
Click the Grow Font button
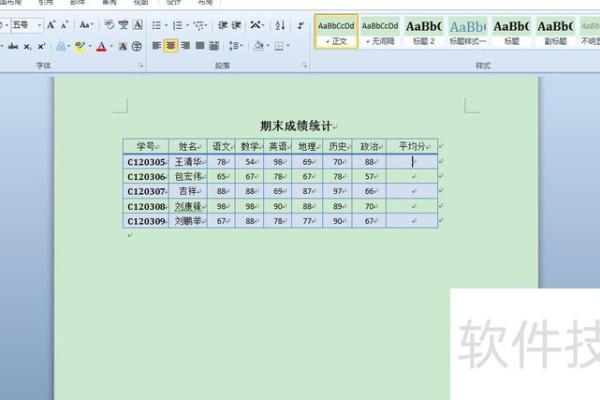click(x=51, y=25)
